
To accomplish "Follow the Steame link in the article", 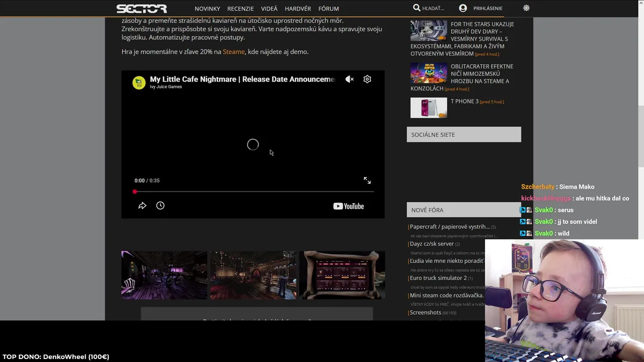I will (233, 52).
